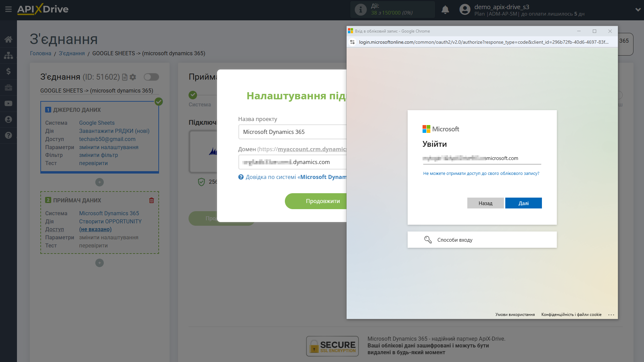Click змінити фільтр link

[99, 155]
